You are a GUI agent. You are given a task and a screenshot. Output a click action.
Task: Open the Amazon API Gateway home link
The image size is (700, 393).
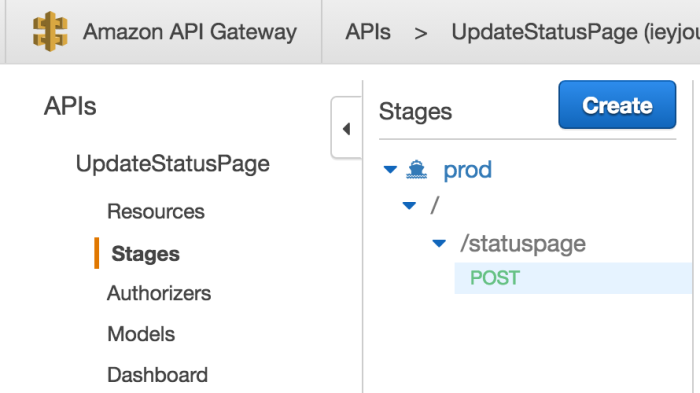[x=190, y=32]
